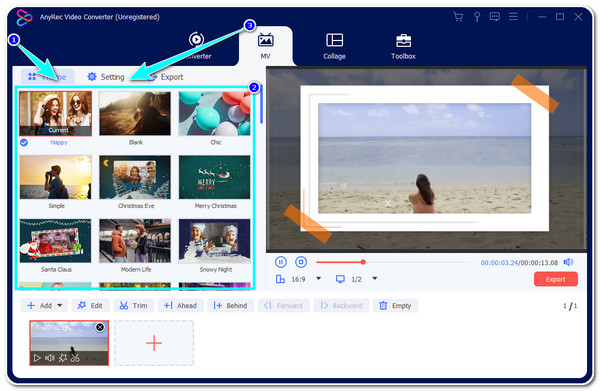Pick the Merry Christmas theme
This screenshot has height=391, width=600.
tap(214, 177)
